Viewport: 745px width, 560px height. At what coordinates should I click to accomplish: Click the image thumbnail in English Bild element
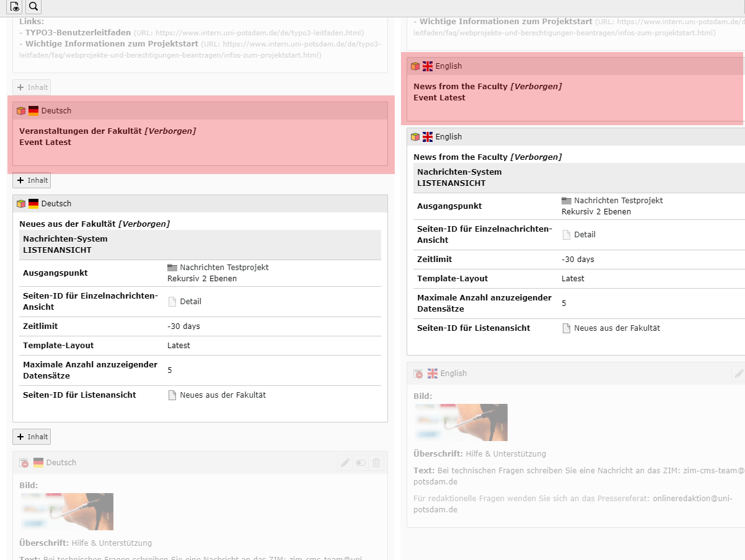[461, 422]
